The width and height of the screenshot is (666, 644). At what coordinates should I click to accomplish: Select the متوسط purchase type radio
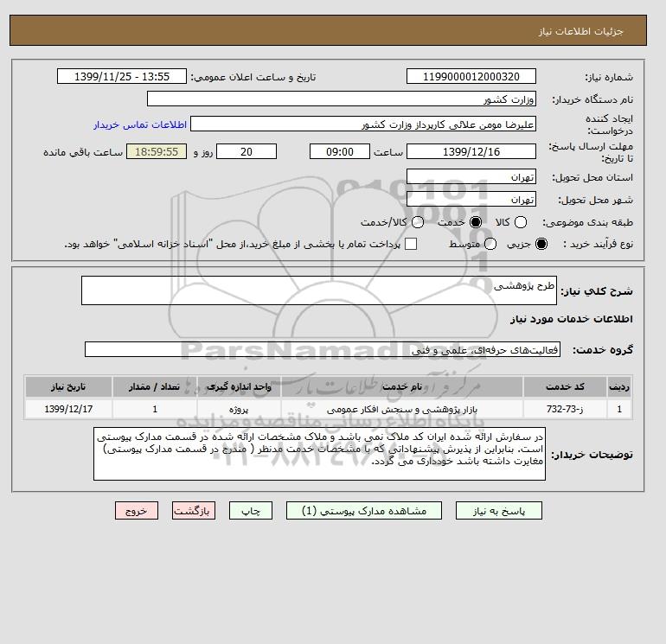(490, 244)
